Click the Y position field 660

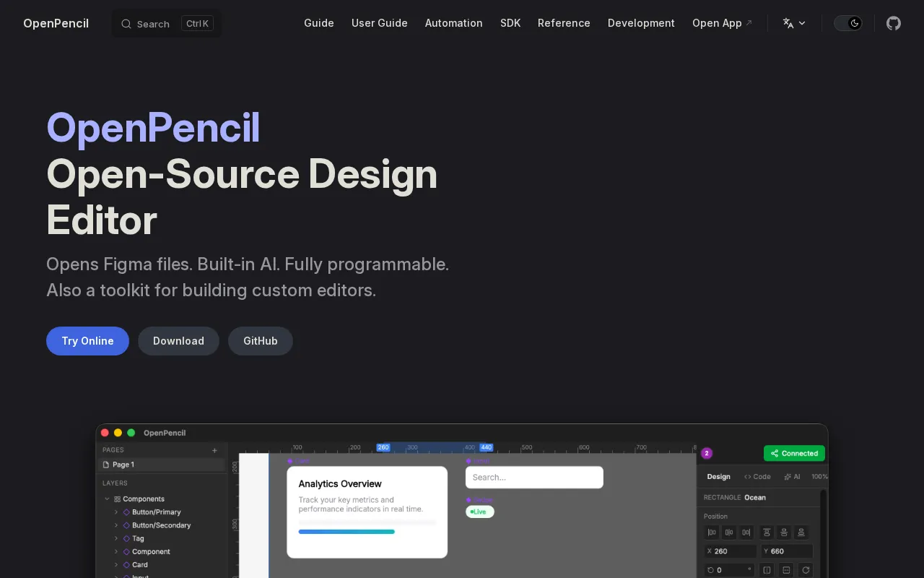click(787, 551)
